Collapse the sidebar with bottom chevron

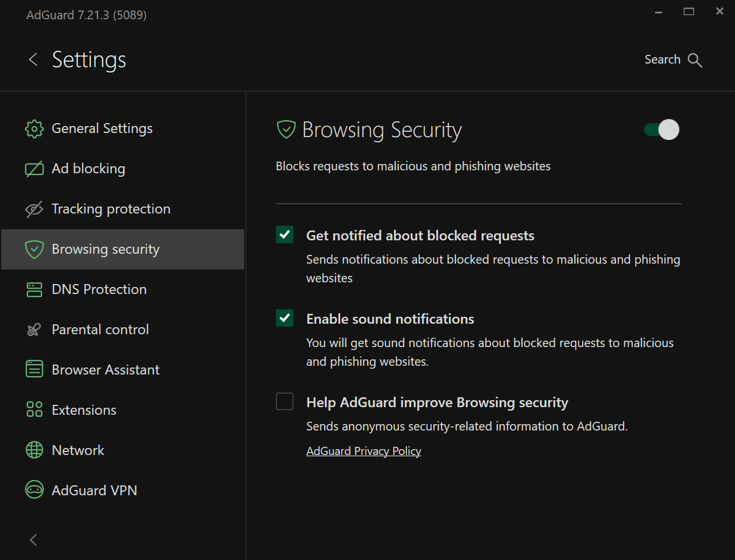(33, 540)
